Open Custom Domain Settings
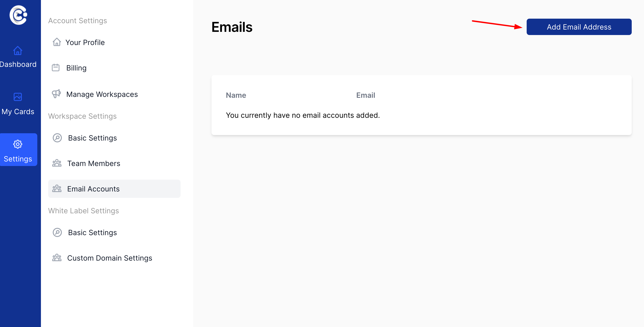This screenshot has height=327, width=644. pyautogui.click(x=110, y=258)
